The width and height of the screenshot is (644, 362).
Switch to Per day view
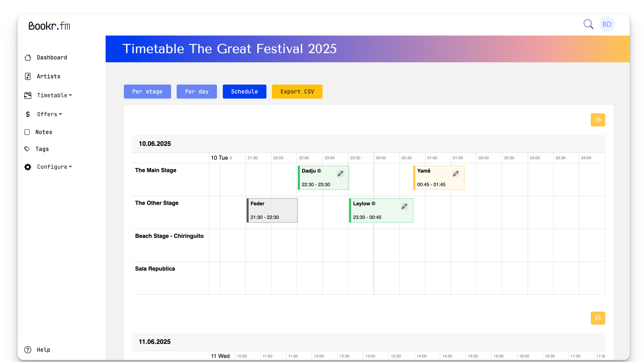coord(197,92)
